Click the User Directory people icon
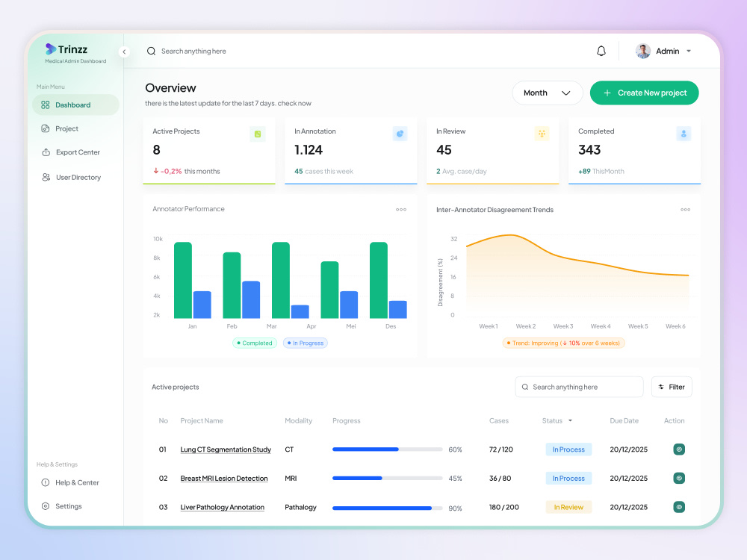747x560 pixels. point(46,177)
